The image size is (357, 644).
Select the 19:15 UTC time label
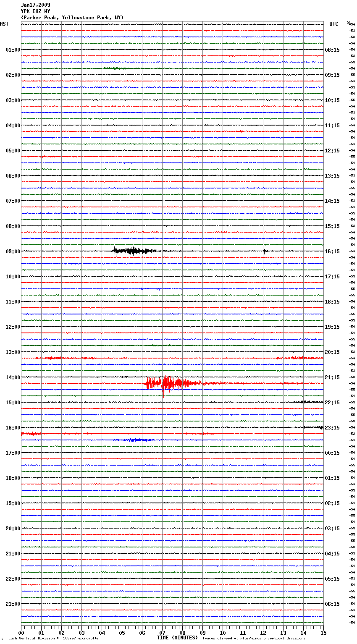pyautogui.click(x=332, y=327)
